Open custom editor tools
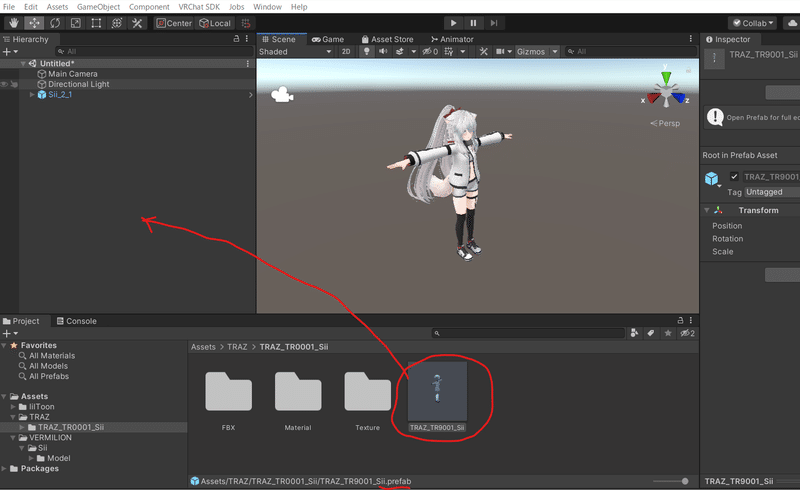Viewport: 800px width, 490px height. coord(137,23)
